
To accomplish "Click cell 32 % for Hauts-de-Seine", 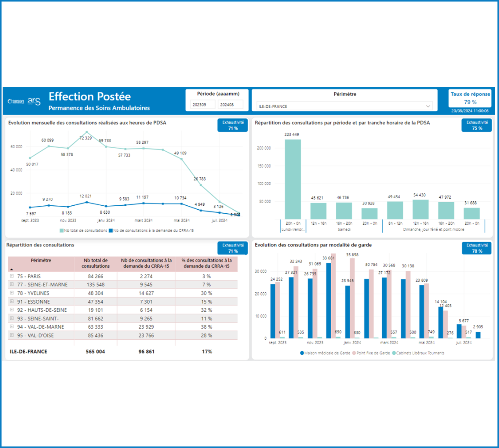I will 206,310.
